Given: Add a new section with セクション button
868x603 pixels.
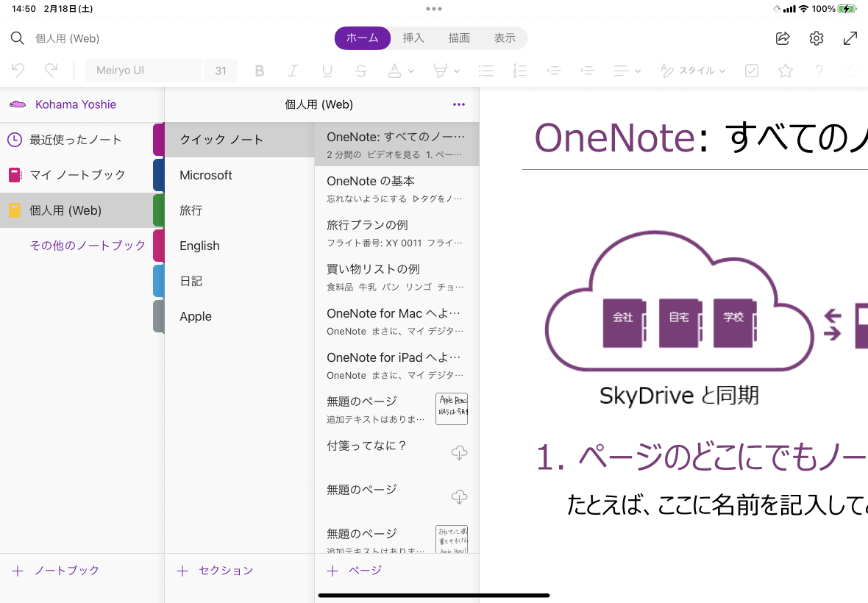Looking at the screenshot, I should pyautogui.click(x=215, y=571).
